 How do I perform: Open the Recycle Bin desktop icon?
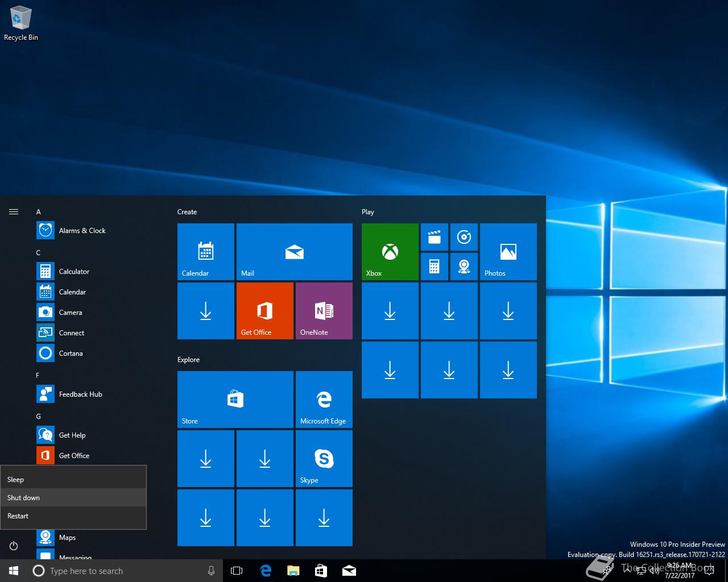coord(21,24)
